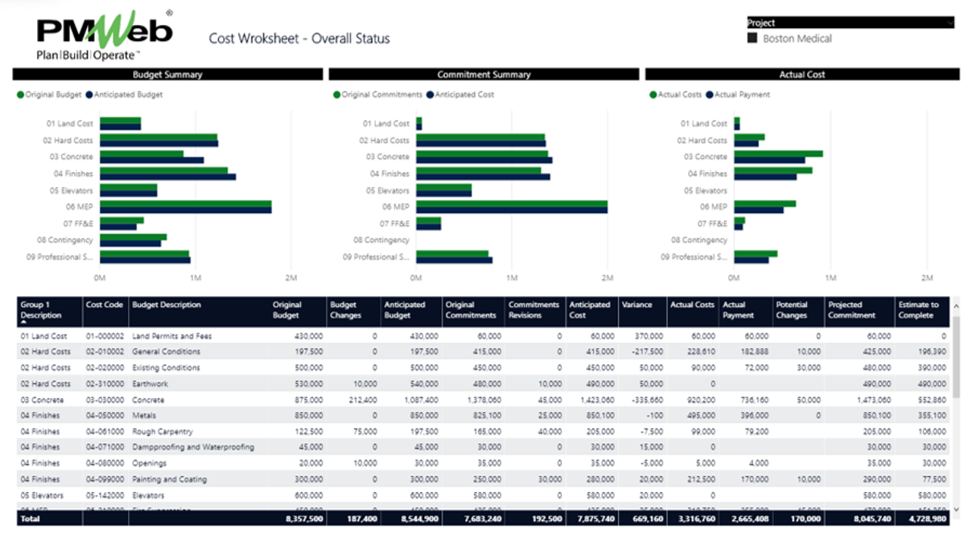Click General Conditions variance value -217,500
This screenshot has height=546, width=980.
click(647, 352)
